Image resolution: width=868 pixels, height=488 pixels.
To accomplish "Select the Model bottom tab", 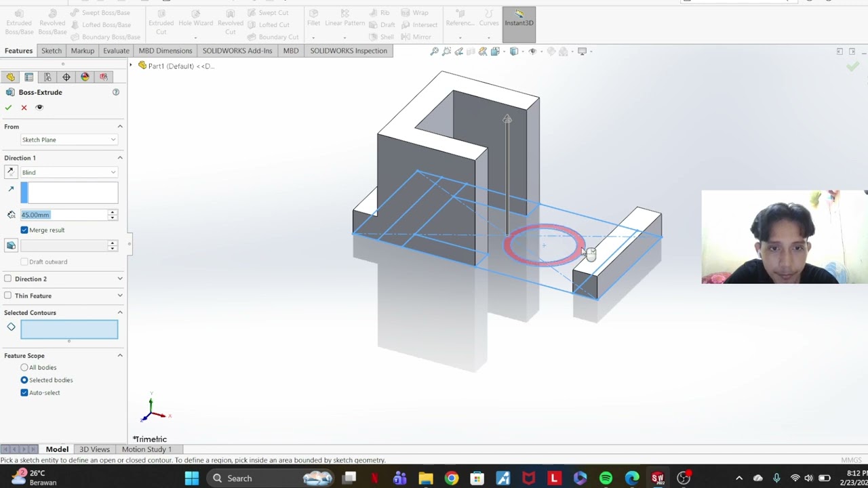I will coord(57,449).
